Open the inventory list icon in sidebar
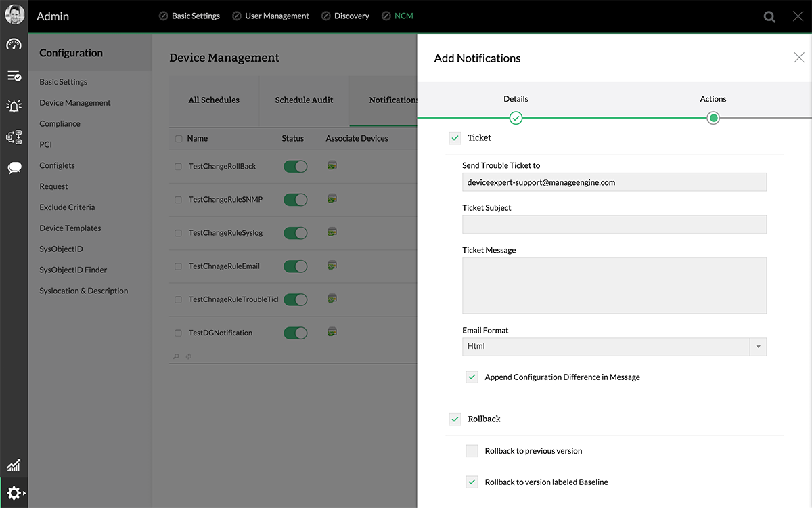 click(x=14, y=76)
